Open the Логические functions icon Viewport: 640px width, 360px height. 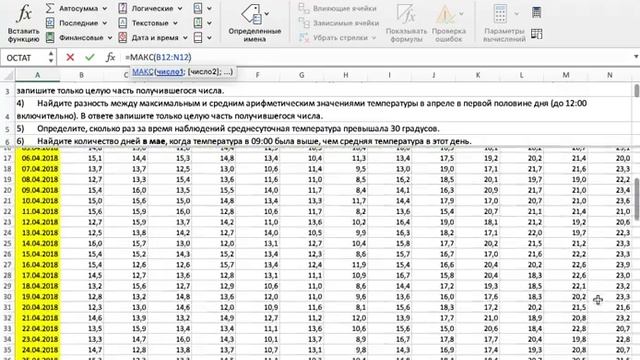point(122,8)
